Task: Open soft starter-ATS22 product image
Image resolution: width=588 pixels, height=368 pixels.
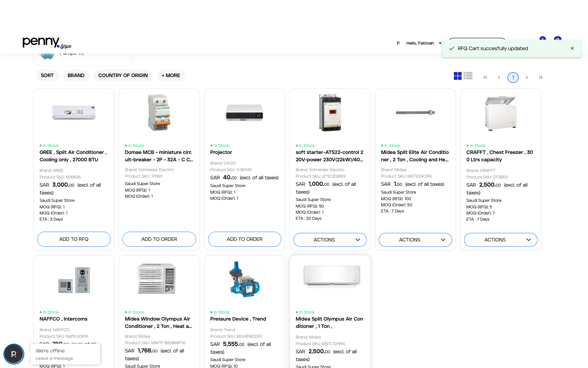Action: click(330, 112)
